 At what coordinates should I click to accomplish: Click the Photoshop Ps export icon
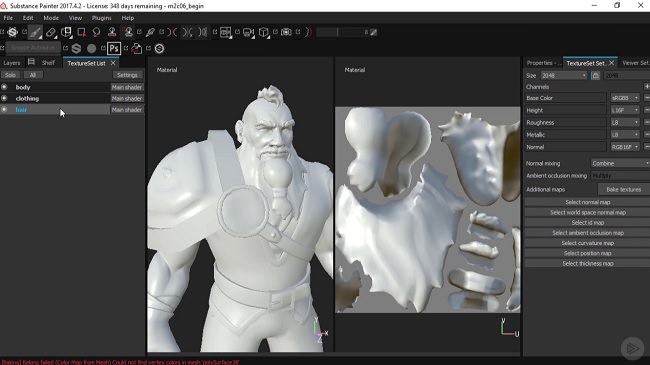(x=114, y=49)
